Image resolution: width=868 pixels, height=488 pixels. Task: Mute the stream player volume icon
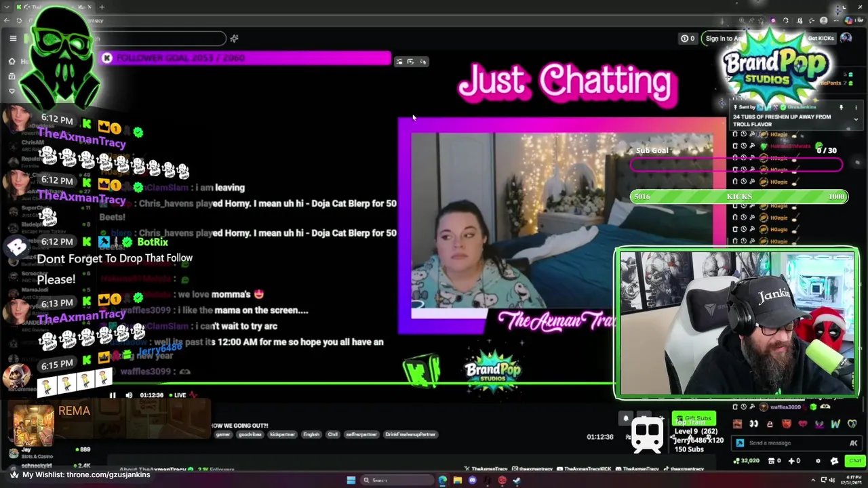[x=129, y=395]
